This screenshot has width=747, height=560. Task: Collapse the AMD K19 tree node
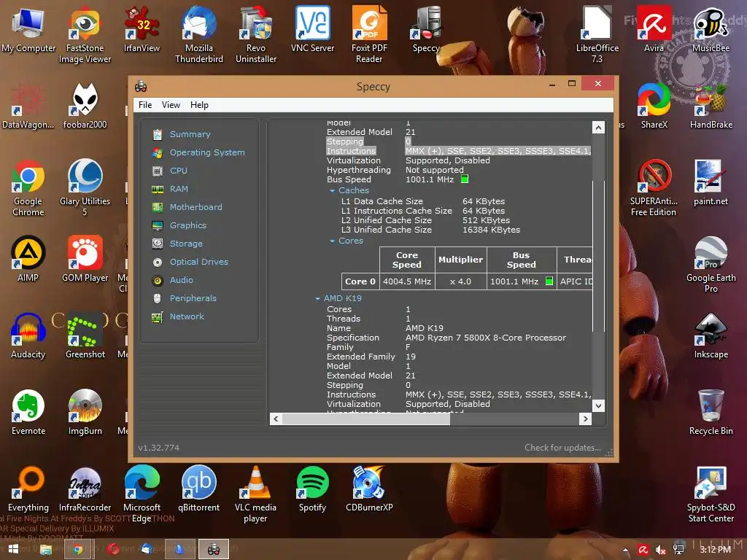pyautogui.click(x=317, y=298)
